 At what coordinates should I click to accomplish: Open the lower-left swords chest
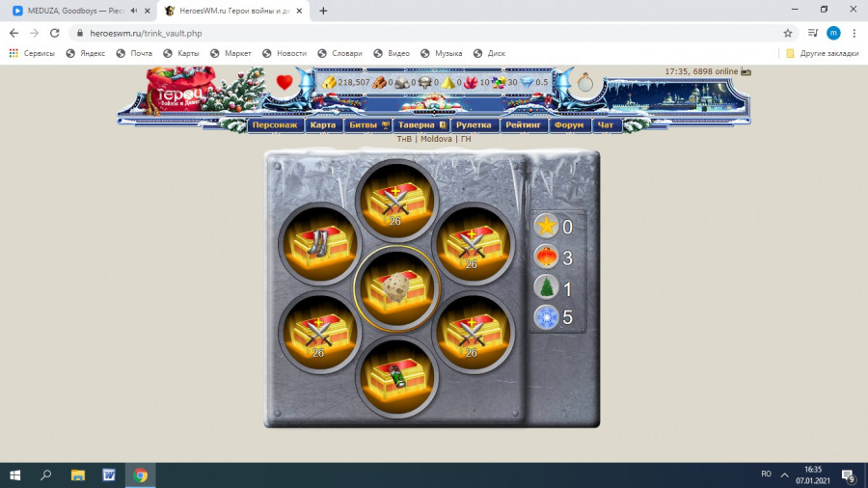coord(319,332)
